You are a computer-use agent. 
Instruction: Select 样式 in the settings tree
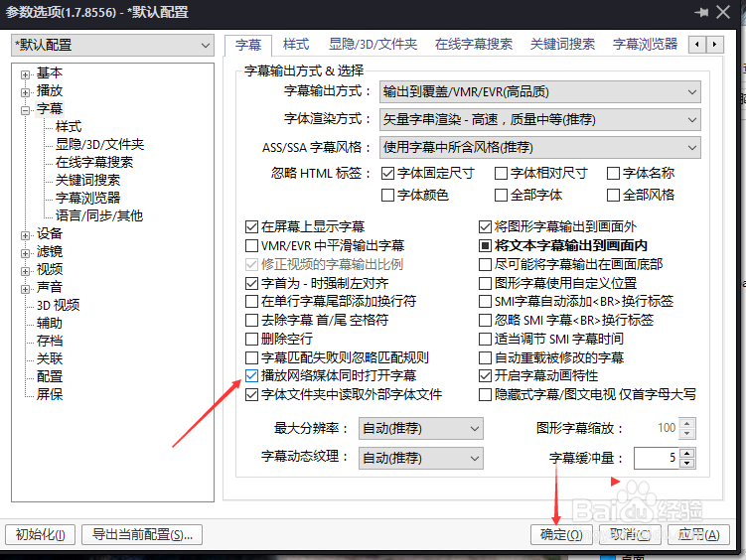tap(69, 127)
